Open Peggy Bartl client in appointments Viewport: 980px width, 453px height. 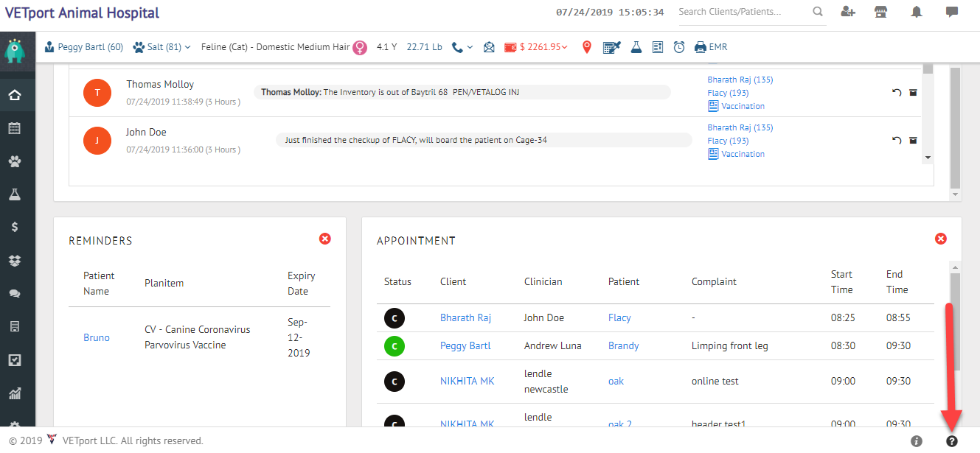(465, 345)
